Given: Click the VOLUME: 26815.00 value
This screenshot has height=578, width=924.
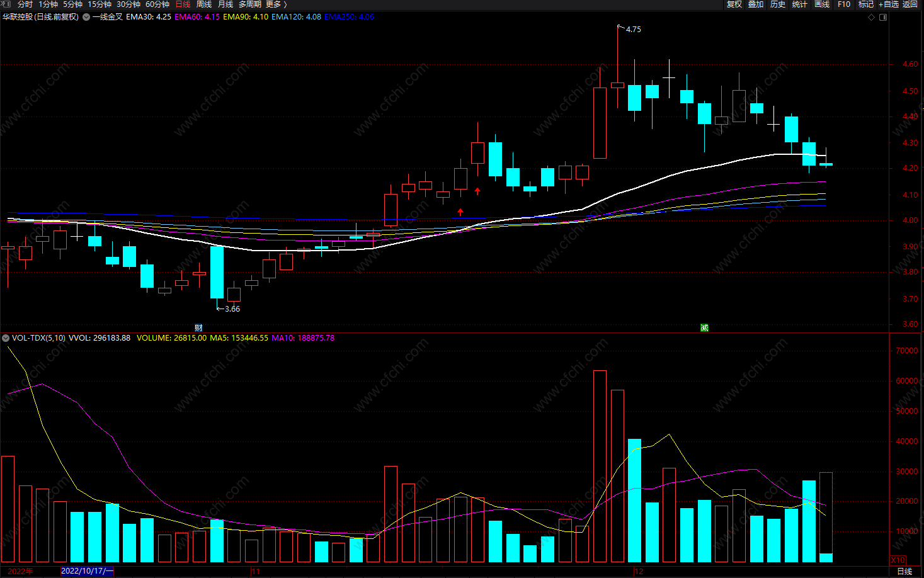Looking at the screenshot, I should click(x=171, y=338).
